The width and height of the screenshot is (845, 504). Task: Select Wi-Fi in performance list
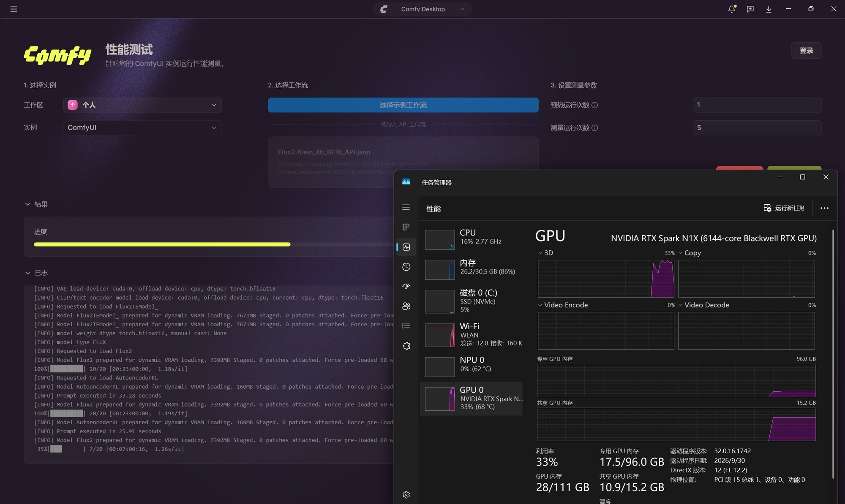472,335
